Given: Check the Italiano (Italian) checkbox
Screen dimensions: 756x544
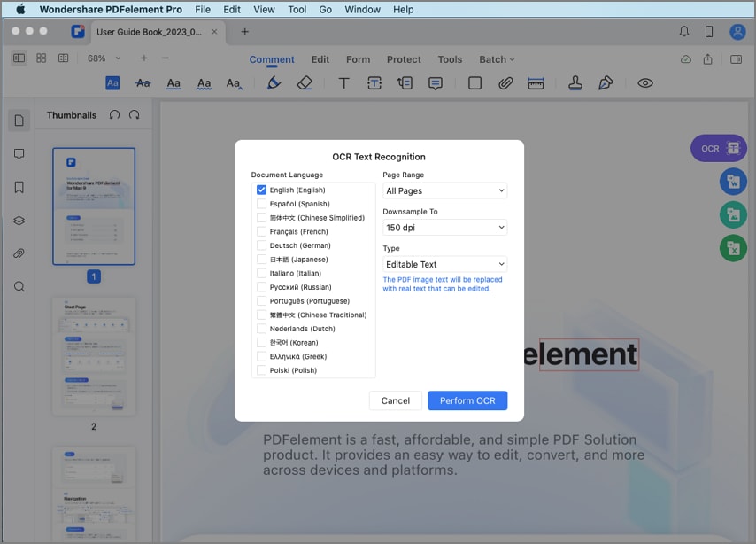Looking at the screenshot, I should [261, 273].
